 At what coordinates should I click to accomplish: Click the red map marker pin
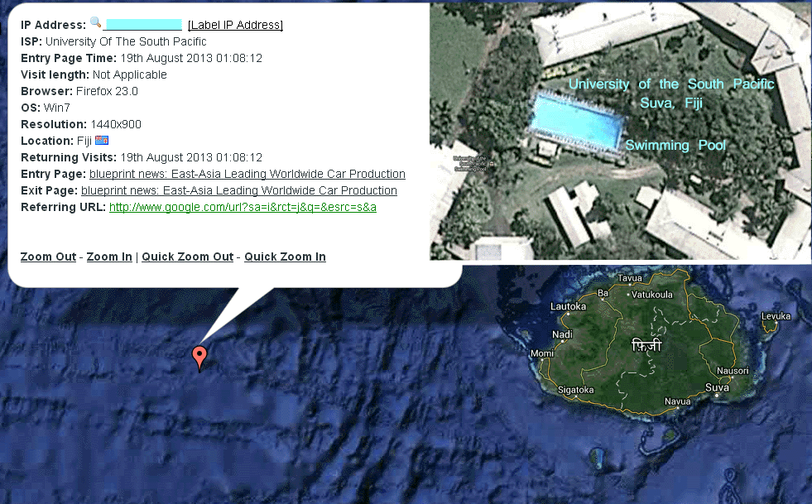199,358
